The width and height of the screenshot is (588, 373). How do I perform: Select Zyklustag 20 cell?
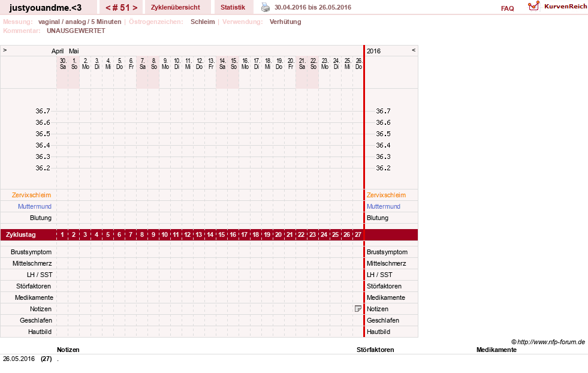coord(278,234)
